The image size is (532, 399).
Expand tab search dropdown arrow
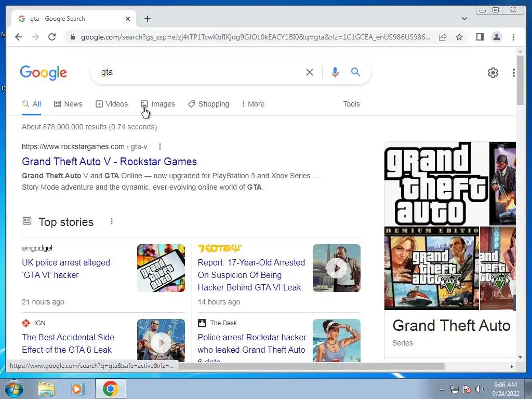pyautogui.click(x=464, y=19)
